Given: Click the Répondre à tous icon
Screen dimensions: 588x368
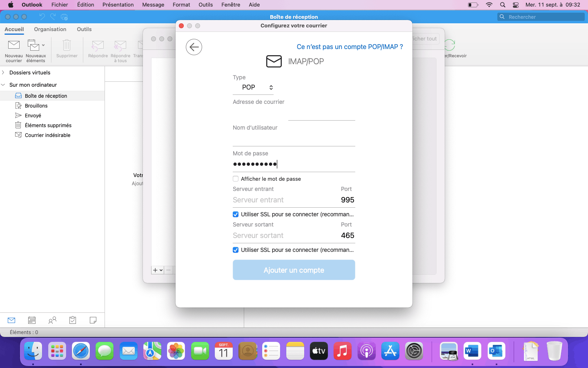Looking at the screenshot, I should click(120, 45).
